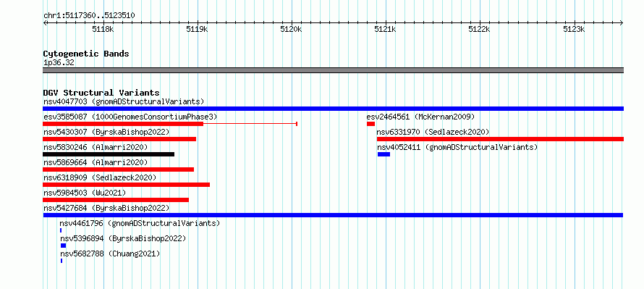Click the '1p36.32' band label
This screenshot has height=289, width=644.
59,63
